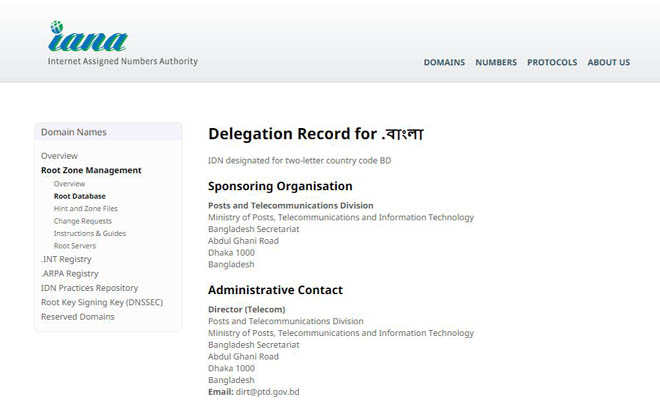This screenshot has width=660, height=400.
Task: Open Change Requests page
Action: point(83,221)
